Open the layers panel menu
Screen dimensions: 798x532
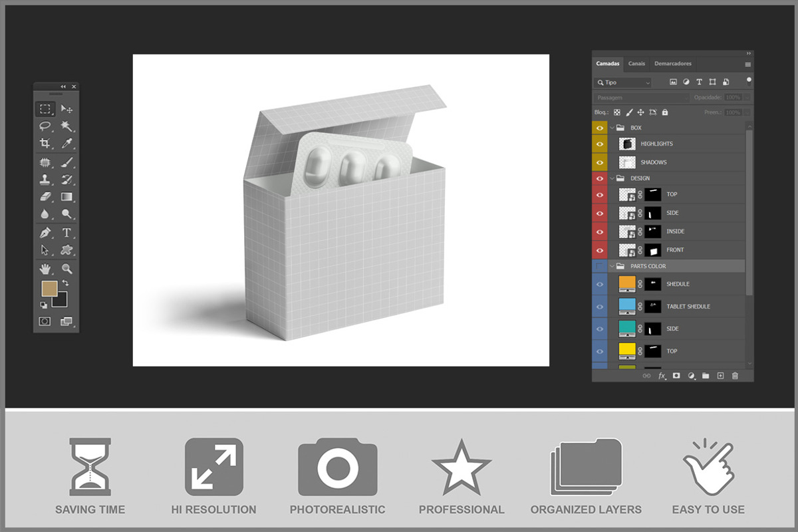coord(748,65)
